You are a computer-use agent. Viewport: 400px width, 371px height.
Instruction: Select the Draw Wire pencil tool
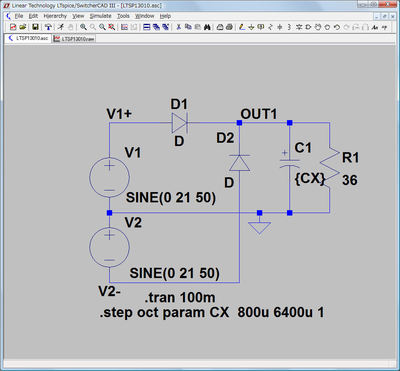pos(242,27)
